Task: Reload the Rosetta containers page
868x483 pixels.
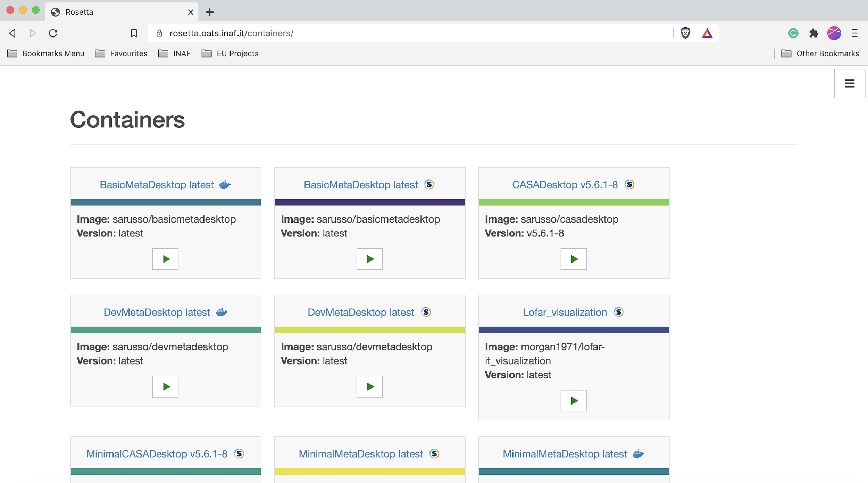Action: tap(53, 33)
